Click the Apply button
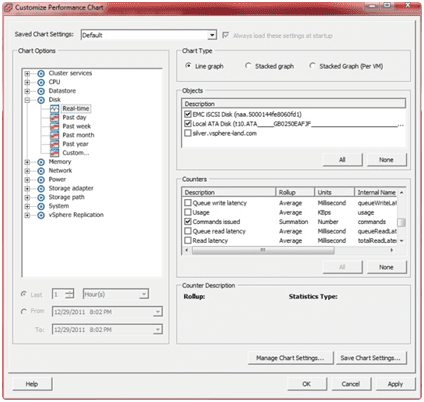 (x=395, y=384)
